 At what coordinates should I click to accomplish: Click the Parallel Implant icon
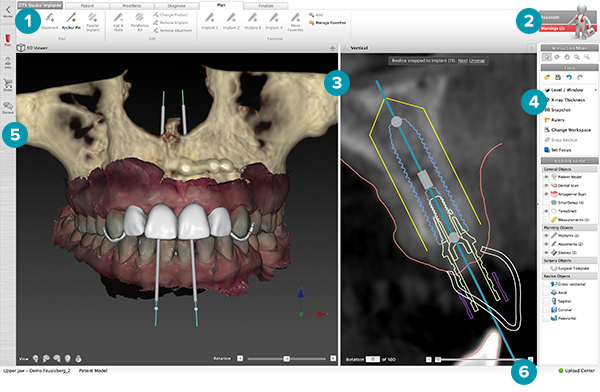coord(93,22)
